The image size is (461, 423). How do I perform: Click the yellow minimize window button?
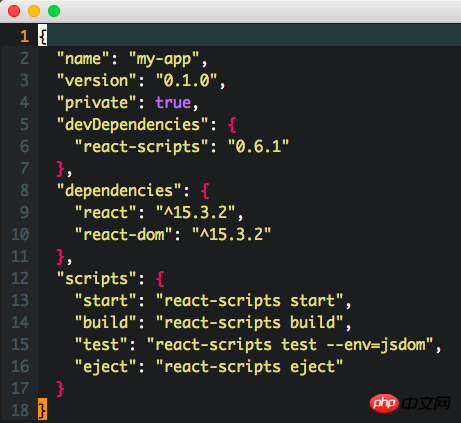[34, 11]
